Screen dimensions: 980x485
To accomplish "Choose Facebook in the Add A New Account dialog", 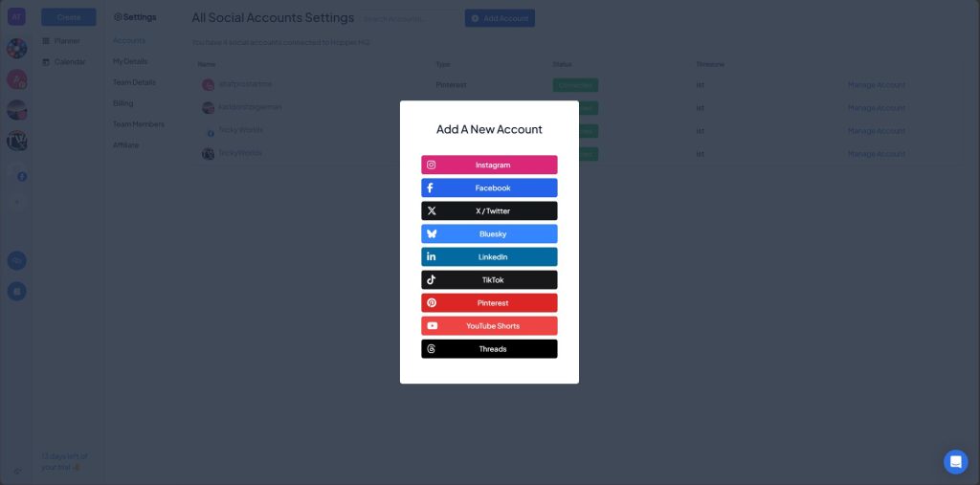I will (489, 188).
